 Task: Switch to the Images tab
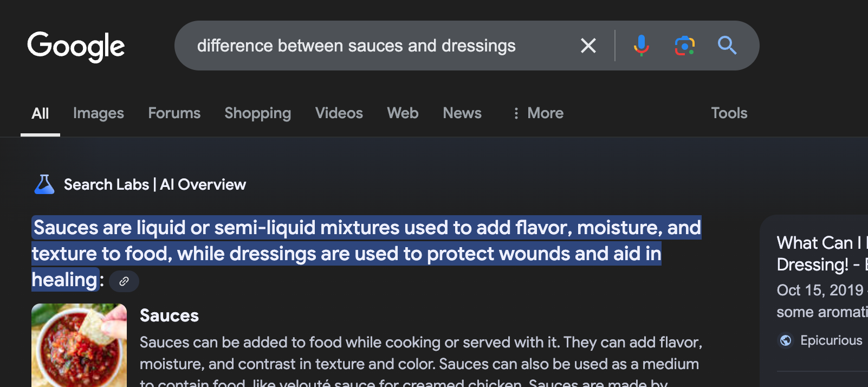pos(99,113)
